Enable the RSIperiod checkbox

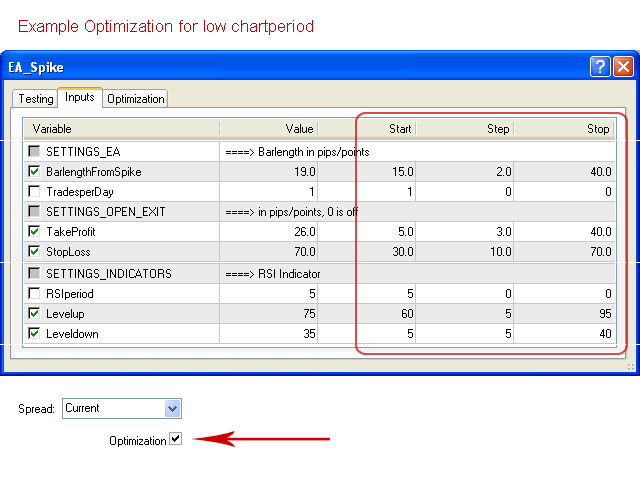coord(35,293)
